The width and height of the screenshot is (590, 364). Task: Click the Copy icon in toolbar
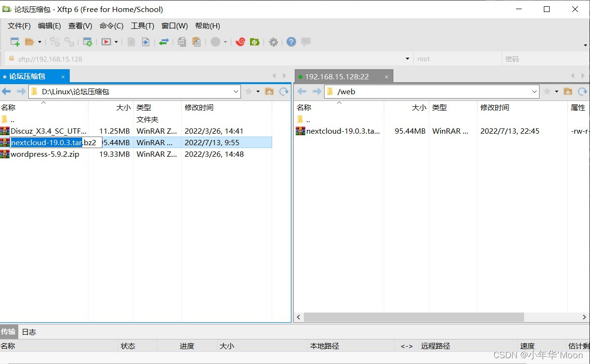coord(182,42)
